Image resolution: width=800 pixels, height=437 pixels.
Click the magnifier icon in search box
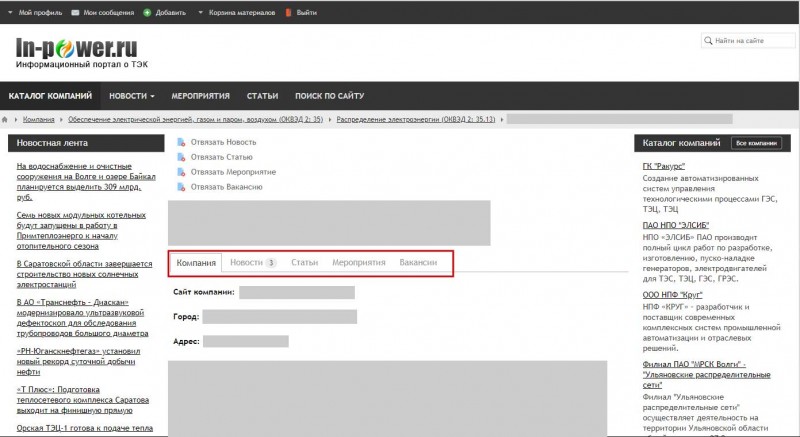pyautogui.click(x=709, y=41)
